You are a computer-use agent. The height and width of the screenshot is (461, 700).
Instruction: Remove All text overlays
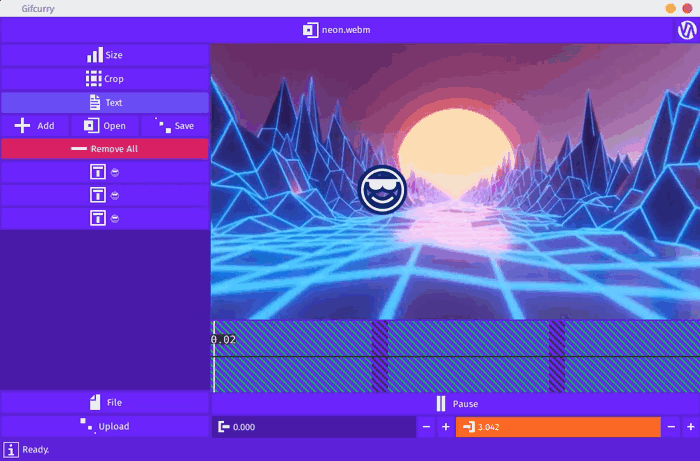tap(105, 149)
